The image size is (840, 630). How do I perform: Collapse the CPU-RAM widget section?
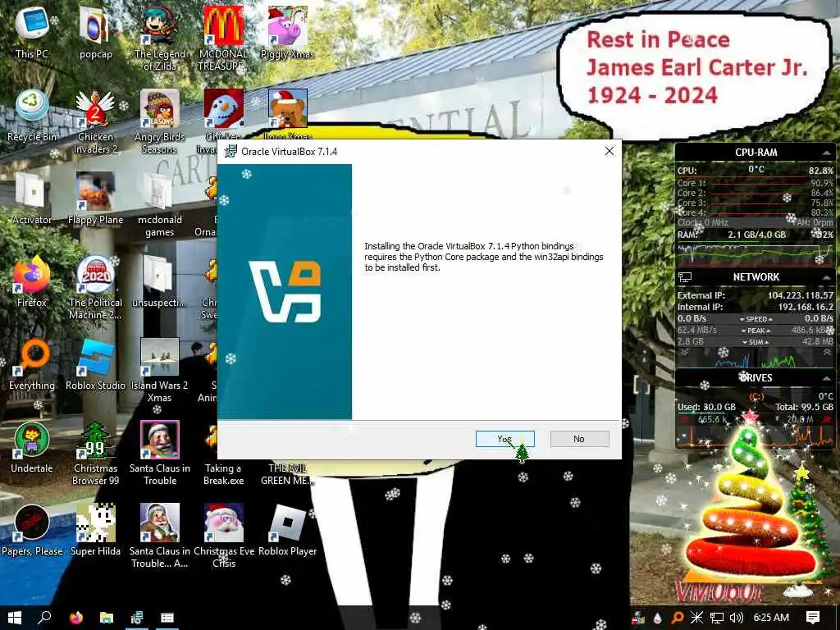[827, 153]
